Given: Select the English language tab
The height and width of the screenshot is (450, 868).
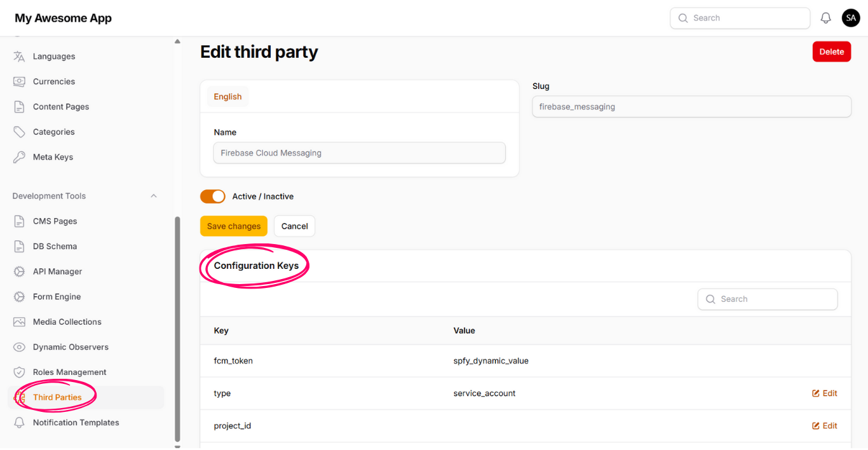Looking at the screenshot, I should tap(227, 97).
